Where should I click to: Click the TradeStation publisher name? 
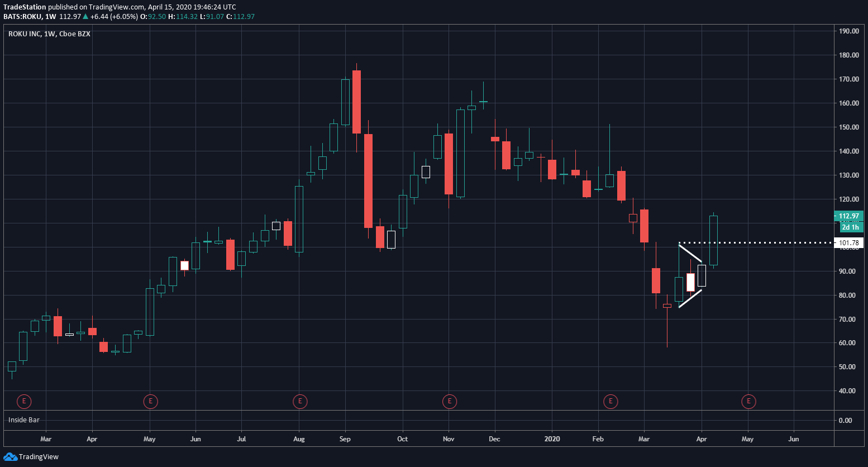[25, 7]
